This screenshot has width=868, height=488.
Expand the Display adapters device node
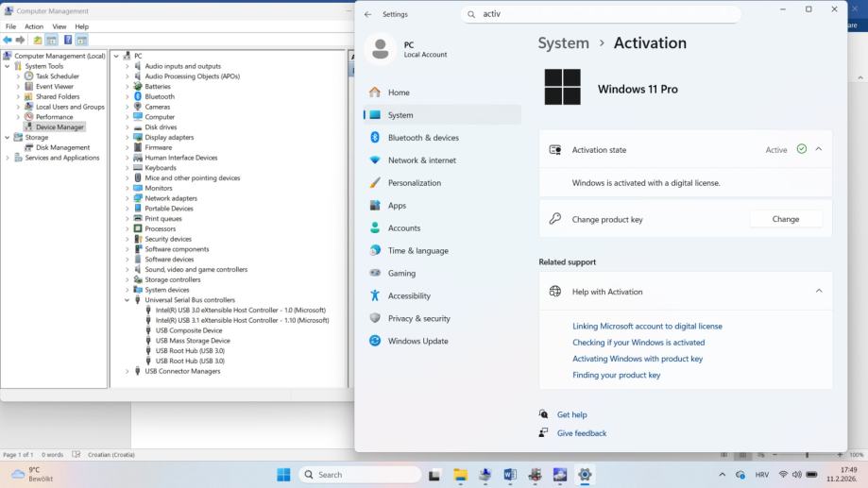(128, 137)
